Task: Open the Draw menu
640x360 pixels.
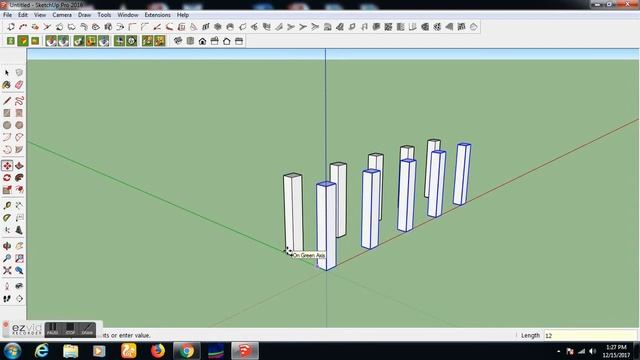Action: [x=84, y=15]
